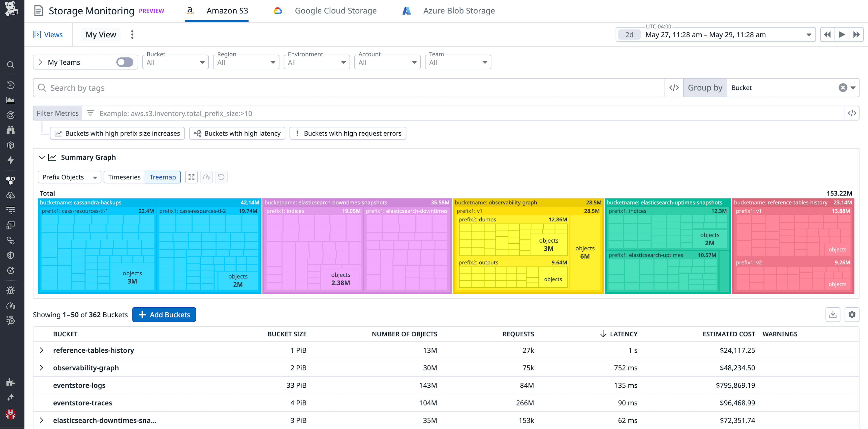The height and width of the screenshot is (429, 868).
Task: Expand the reference-tables-history table row
Action: (41, 350)
